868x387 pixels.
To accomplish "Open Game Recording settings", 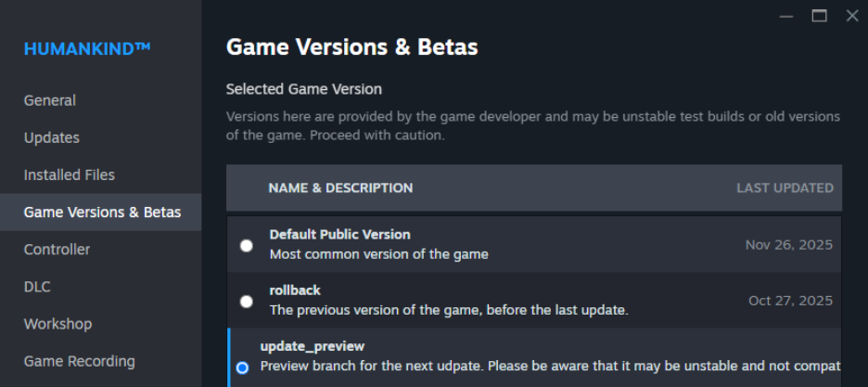I will (x=79, y=361).
